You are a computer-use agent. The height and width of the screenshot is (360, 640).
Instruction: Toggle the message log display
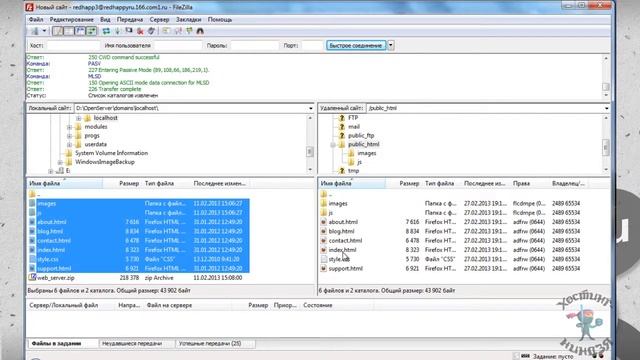(x=58, y=31)
